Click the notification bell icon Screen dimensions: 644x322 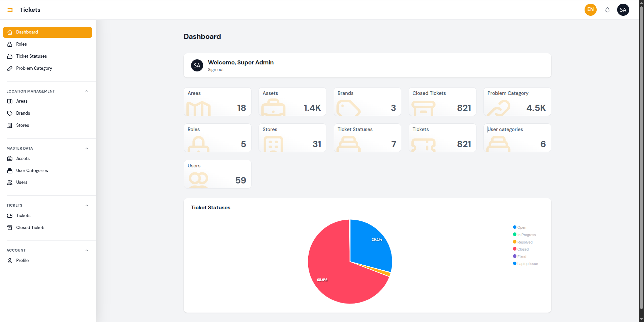tap(607, 10)
